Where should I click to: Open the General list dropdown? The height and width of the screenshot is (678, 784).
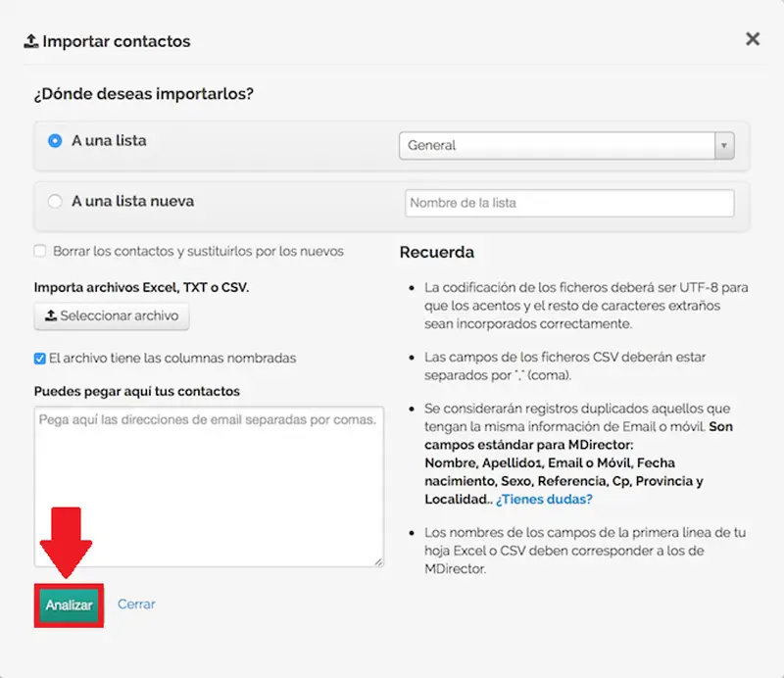pos(556,145)
